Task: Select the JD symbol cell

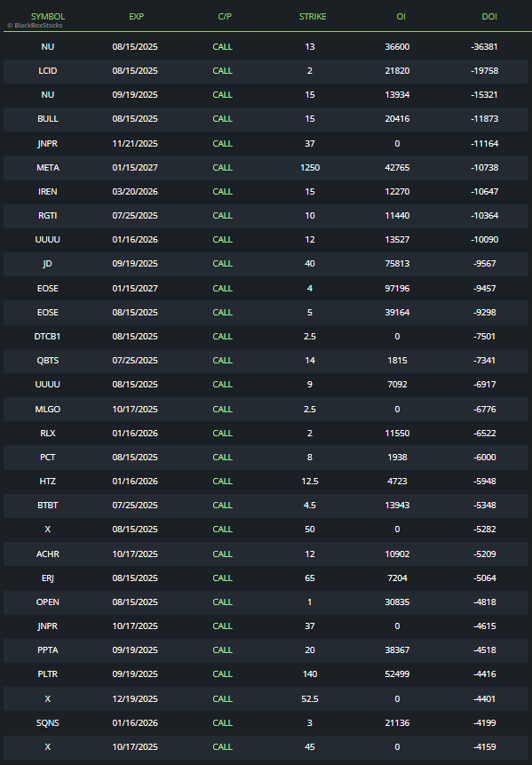Action: (x=48, y=264)
